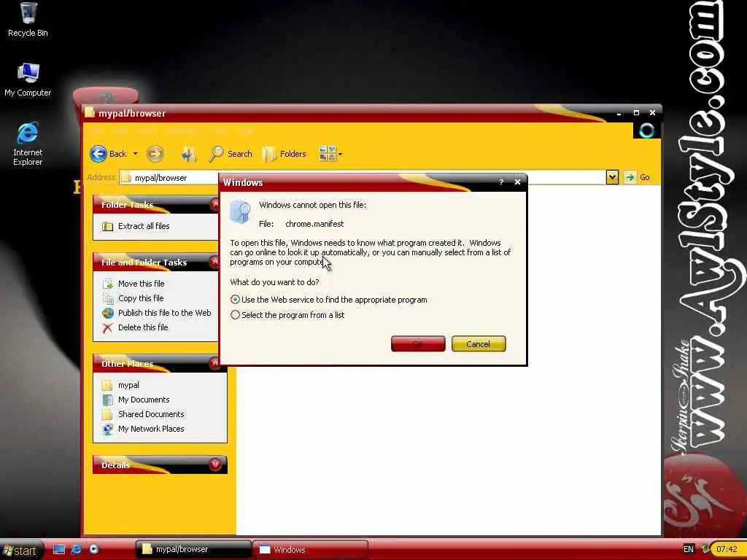The width and height of the screenshot is (747, 560).
Task: Click the tray icon beside the clock
Action: click(705, 549)
